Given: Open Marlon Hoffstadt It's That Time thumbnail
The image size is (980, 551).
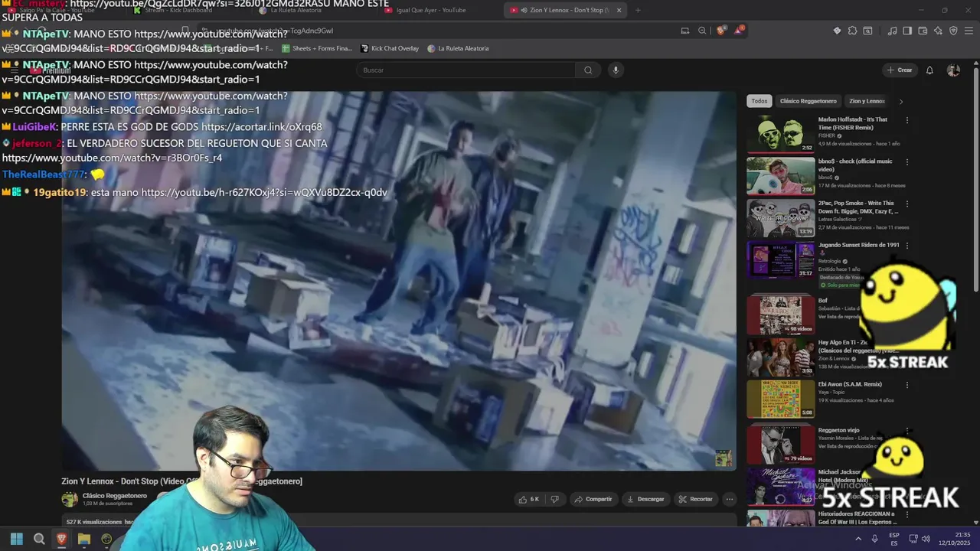Looking at the screenshot, I should pyautogui.click(x=781, y=134).
